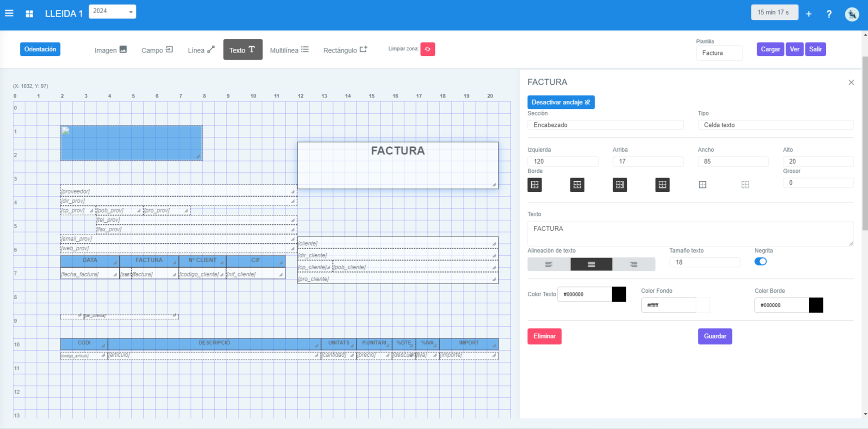Click the Guardar button
This screenshot has height=429, width=868.
714,336
